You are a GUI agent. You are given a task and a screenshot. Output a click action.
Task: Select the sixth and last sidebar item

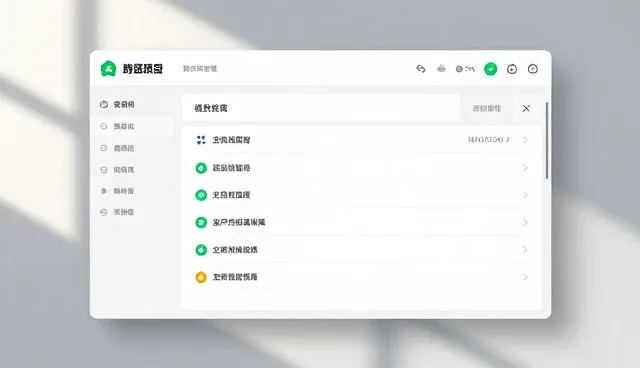point(132,212)
